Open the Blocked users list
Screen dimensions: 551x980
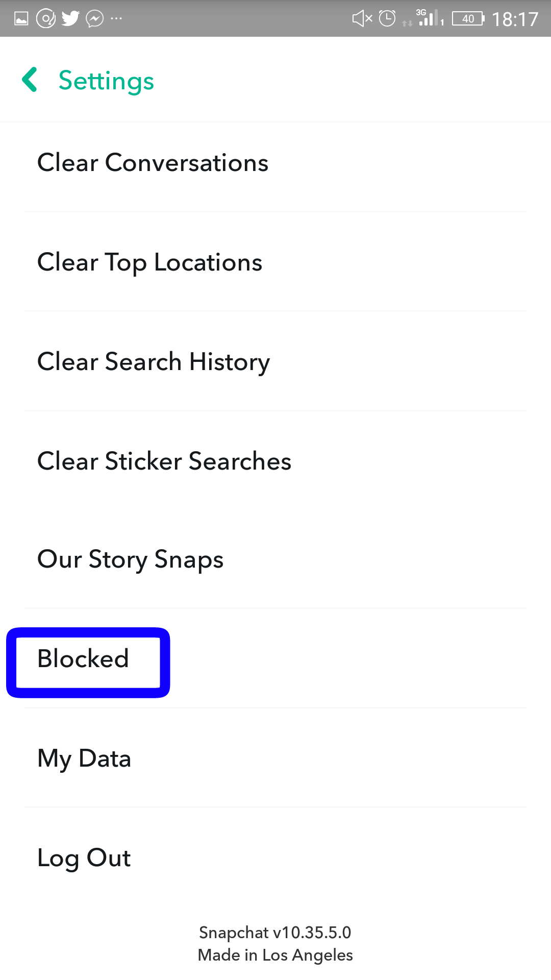coord(83,658)
